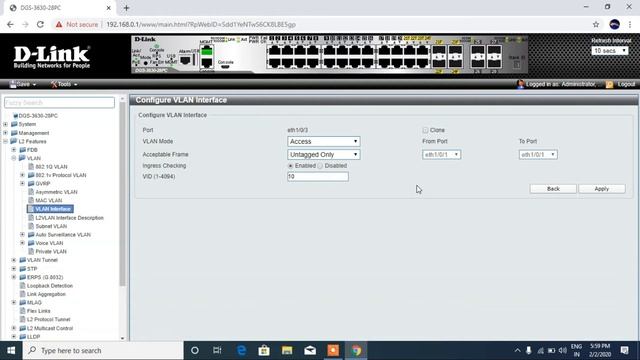Open the Acceptable Frame dropdown
Image resolution: width=640 pixels, height=360 pixels.
pyautogui.click(x=324, y=155)
